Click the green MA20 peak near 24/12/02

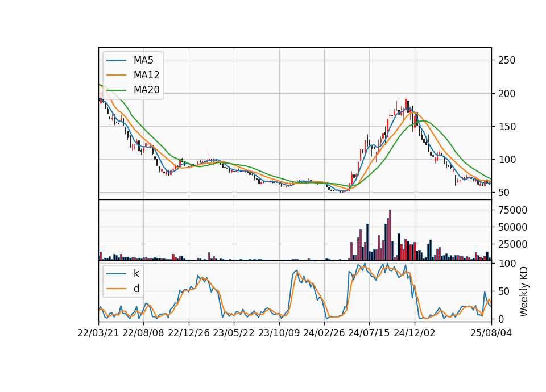tap(423, 121)
